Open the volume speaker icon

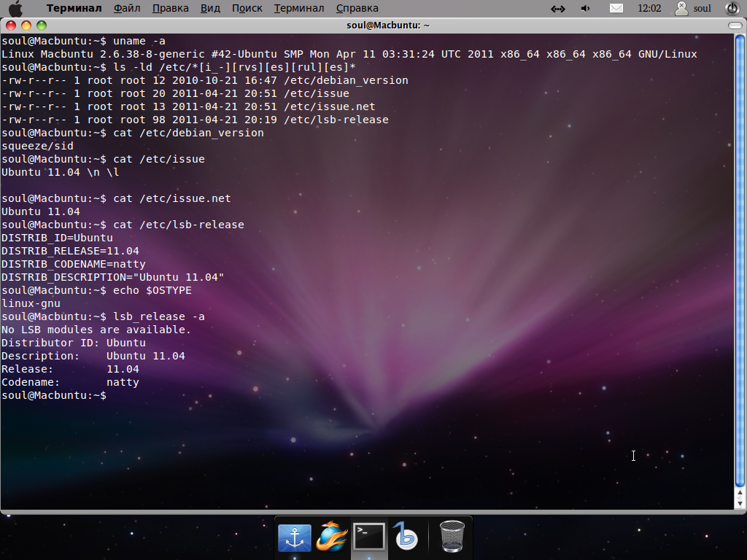pos(586,9)
